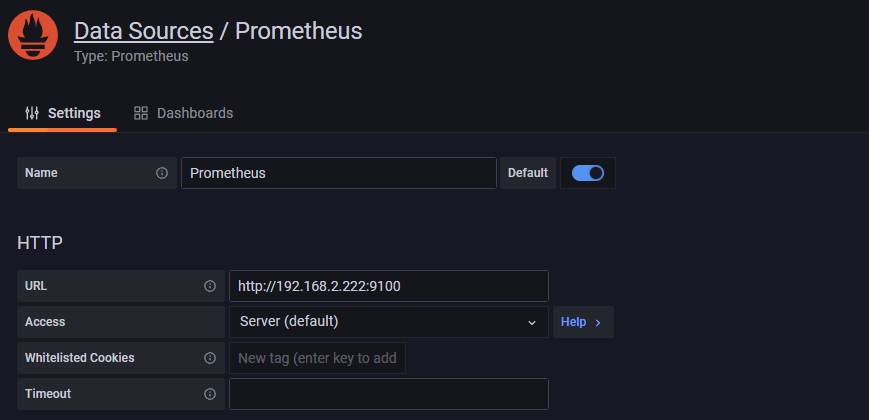Open the Dashboards tab

click(x=184, y=113)
